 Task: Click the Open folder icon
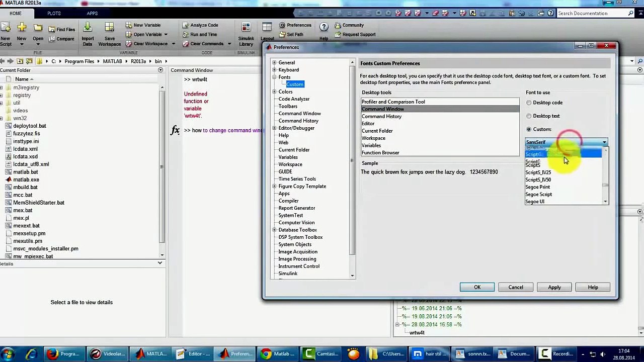point(38,28)
